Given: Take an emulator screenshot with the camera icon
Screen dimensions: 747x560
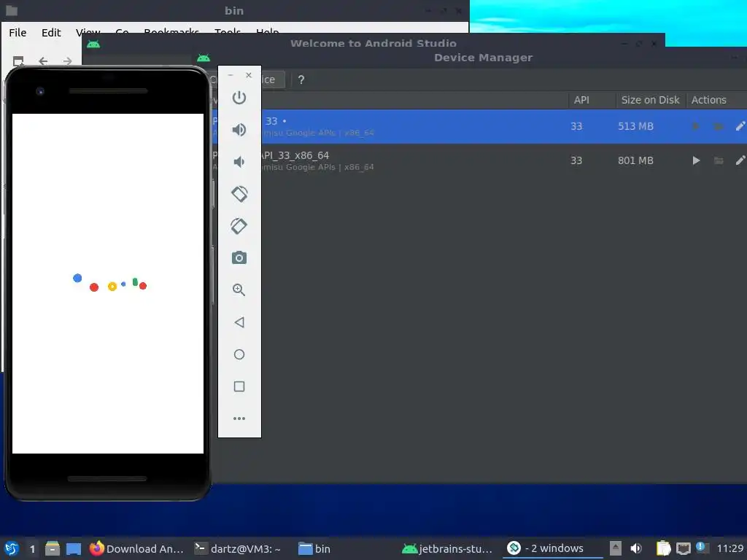Looking at the screenshot, I should (239, 257).
